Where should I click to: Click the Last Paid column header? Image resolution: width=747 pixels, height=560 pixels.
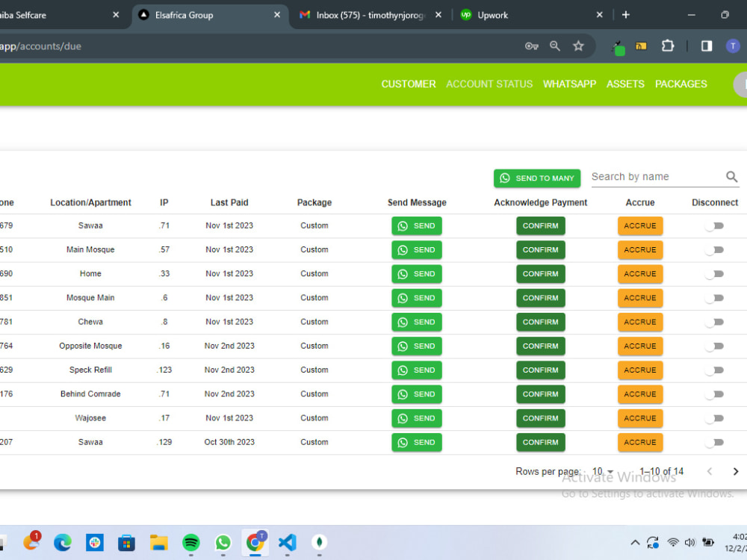[229, 202]
